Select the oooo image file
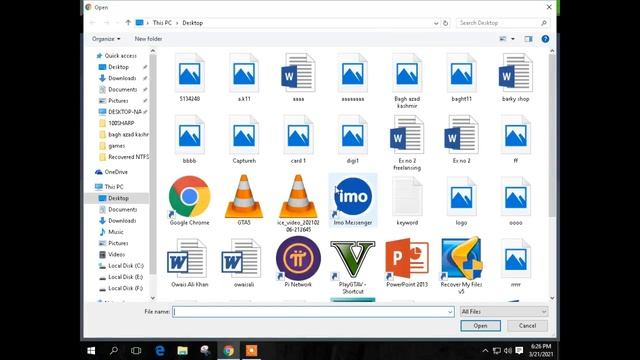 516,201
